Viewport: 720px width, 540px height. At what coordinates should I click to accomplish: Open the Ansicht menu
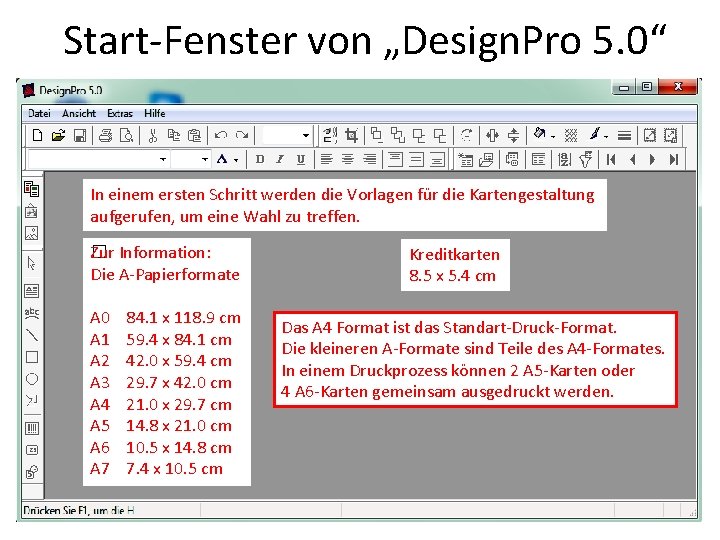[79, 113]
